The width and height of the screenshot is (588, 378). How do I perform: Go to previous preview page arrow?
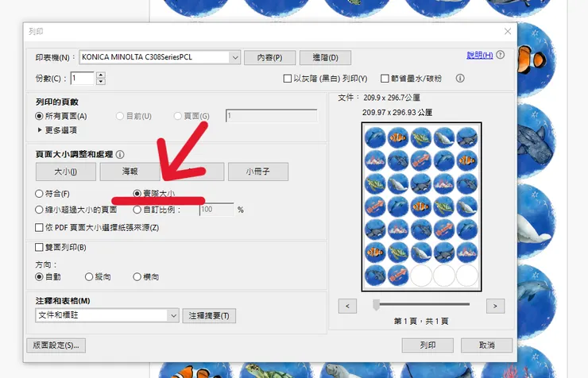coord(347,306)
